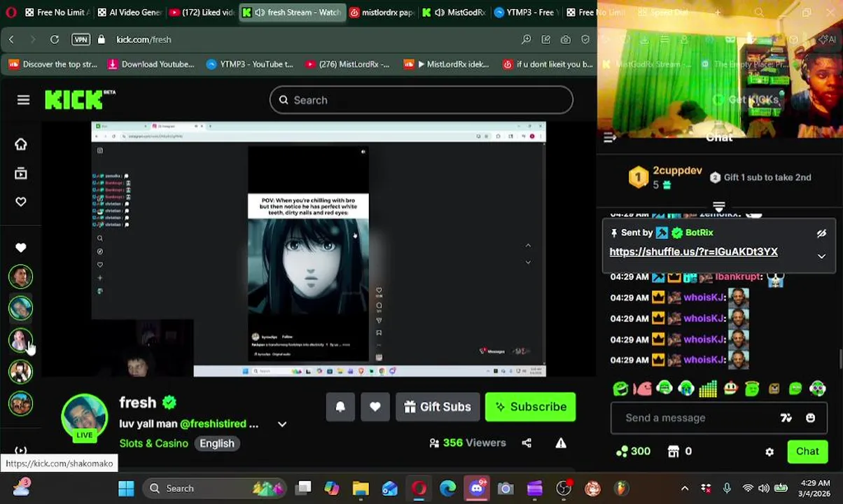
Task: Click the Kick Search field
Action: (x=421, y=100)
